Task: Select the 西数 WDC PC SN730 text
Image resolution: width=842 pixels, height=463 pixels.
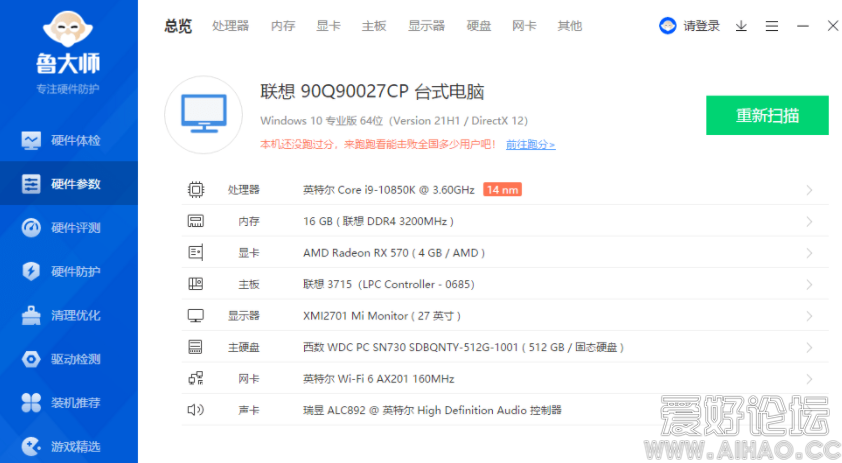Action: coord(463,348)
